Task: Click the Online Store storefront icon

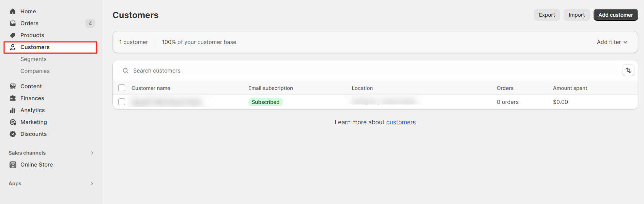Action: pyautogui.click(x=13, y=165)
